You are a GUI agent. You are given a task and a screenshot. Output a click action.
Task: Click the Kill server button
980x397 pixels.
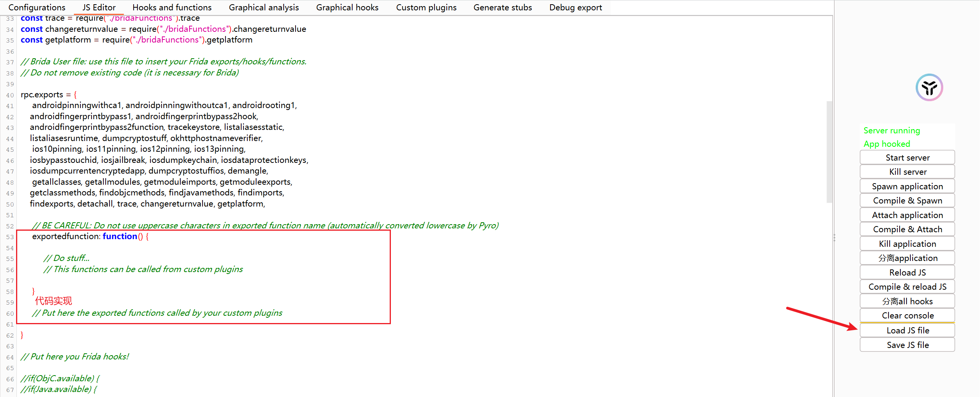(907, 172)
